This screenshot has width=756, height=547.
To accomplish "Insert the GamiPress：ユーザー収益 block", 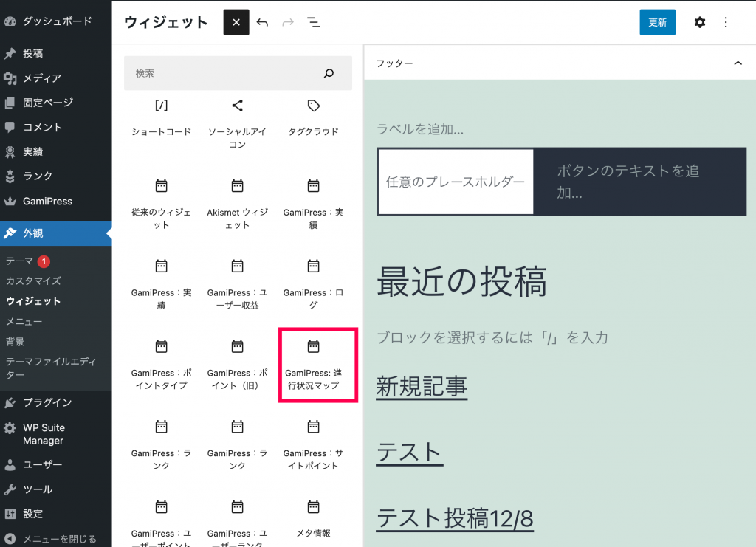I will [x=237, y=285].
